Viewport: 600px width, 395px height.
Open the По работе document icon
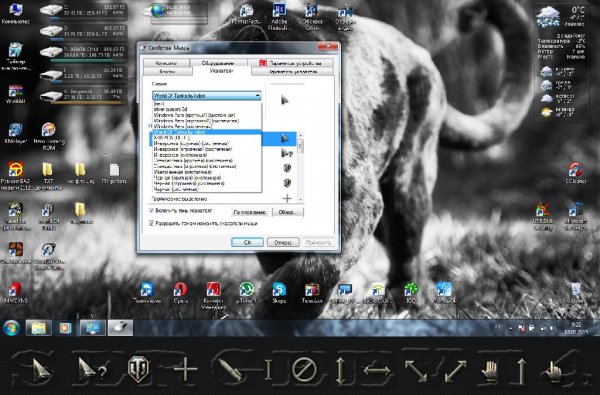pos(114,173)
